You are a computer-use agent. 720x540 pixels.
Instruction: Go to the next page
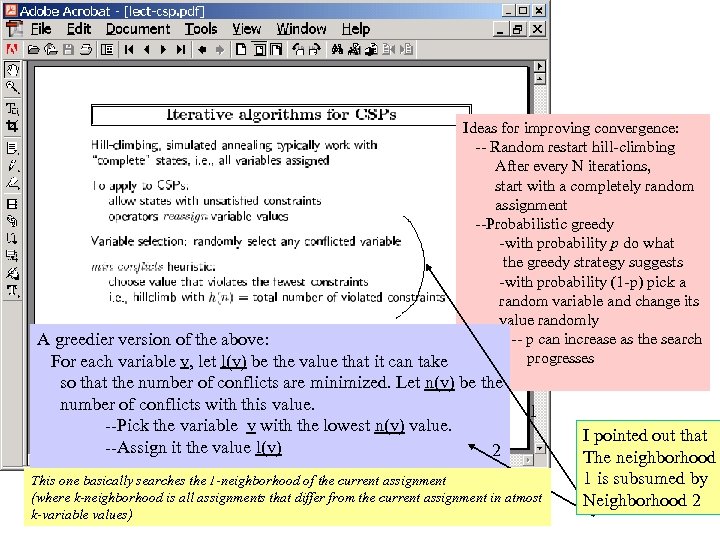coord(163,49)
